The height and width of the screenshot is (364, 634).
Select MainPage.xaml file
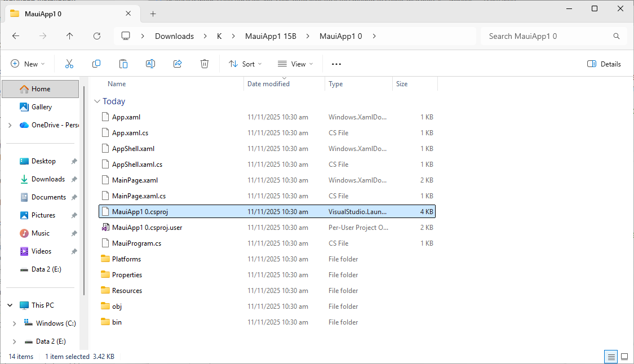pos(267,180)
